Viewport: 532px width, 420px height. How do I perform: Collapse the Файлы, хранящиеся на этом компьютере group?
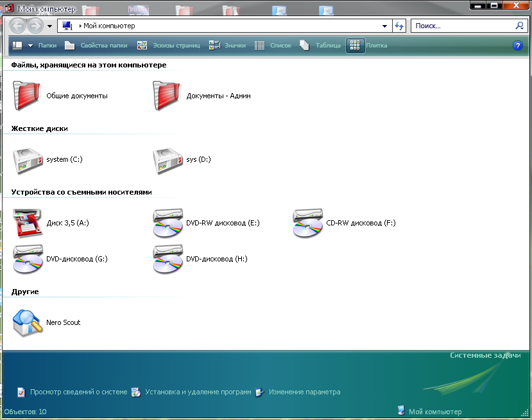pos(89,66)
